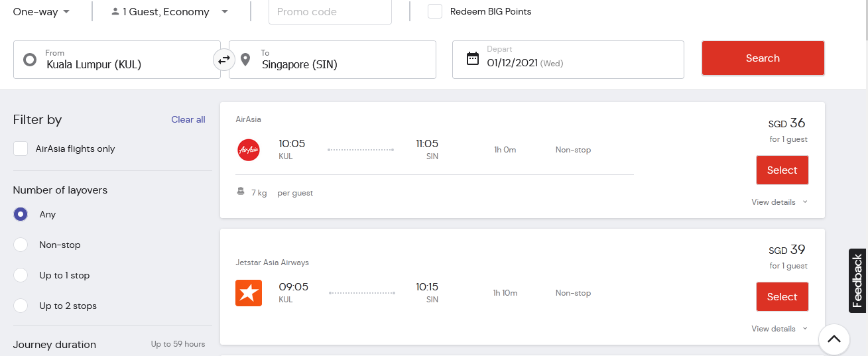
Task: Select the Non-stop layover option
Action: (x=21, y=245)
